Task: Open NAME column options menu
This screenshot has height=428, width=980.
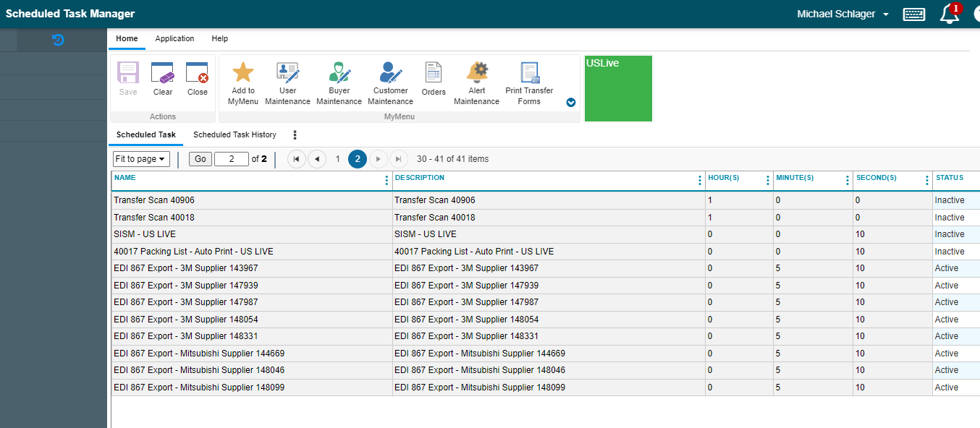Action: tap(386, 181)
